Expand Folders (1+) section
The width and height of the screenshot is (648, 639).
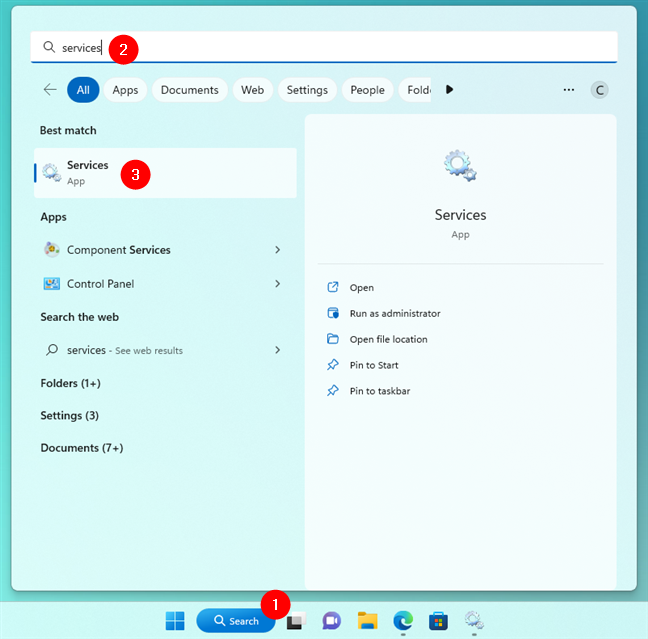pos(71,383)
